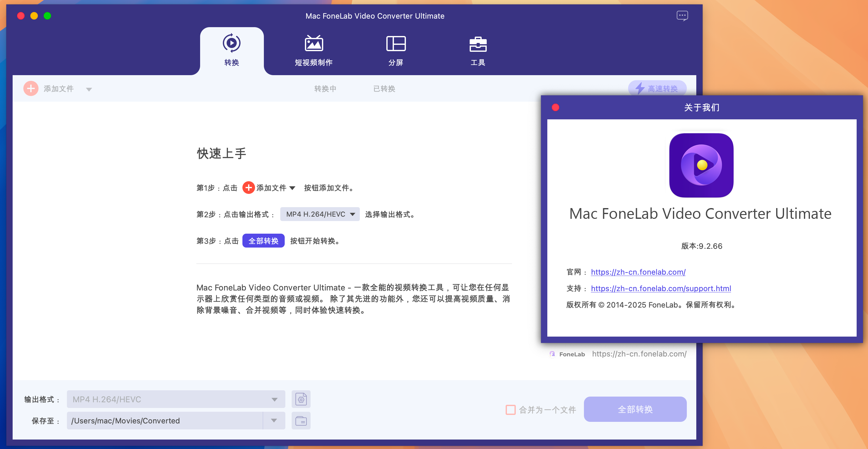Screen dimensions: 868x449
Task: Click the red plus add-file icon in toolbar
Action: point(31,89)
